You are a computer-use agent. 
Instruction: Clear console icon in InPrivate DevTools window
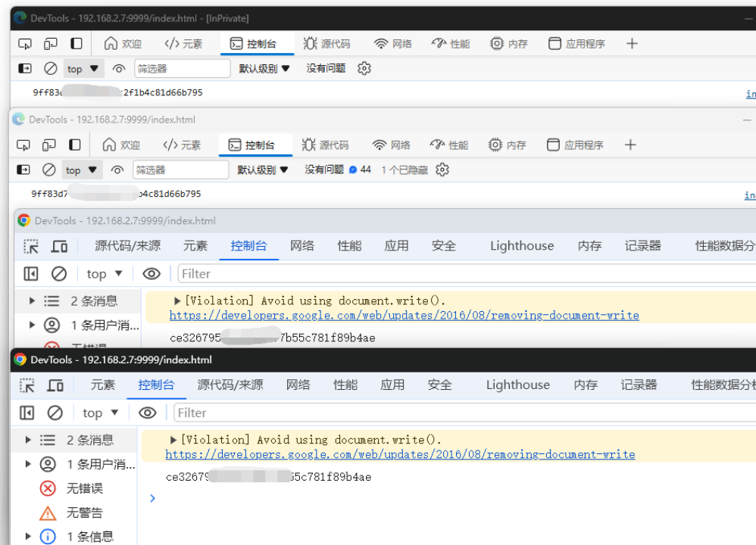[50, 68]
